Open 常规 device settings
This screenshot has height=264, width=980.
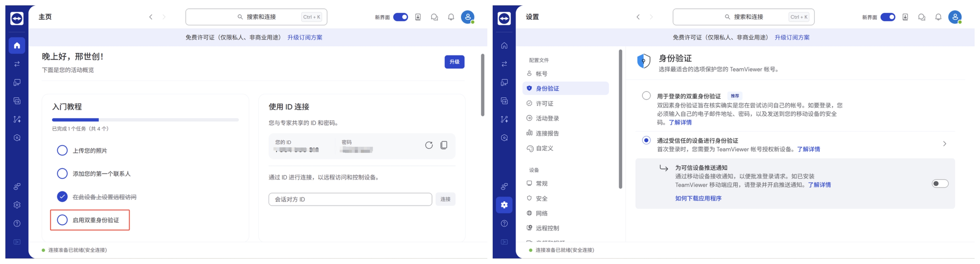565,183
